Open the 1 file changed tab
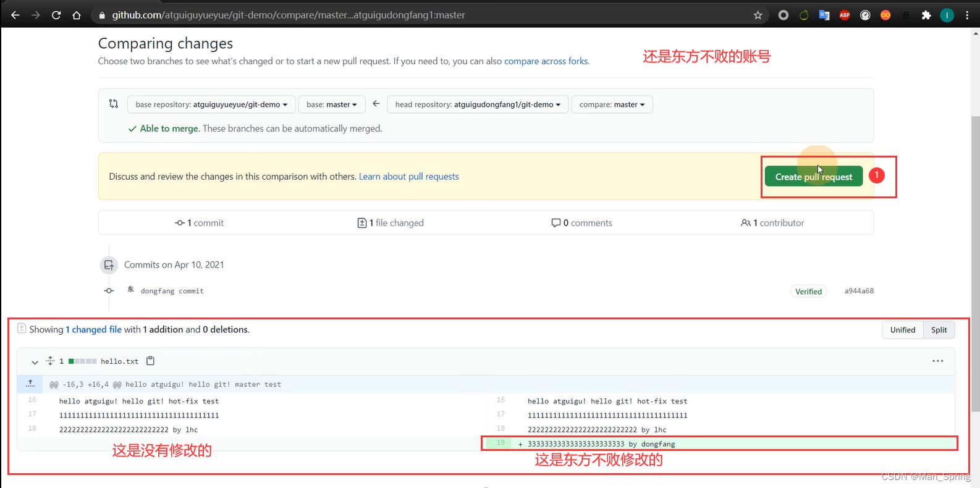The width and height of the screenshot is (980, 488). [x=391, y=223]
